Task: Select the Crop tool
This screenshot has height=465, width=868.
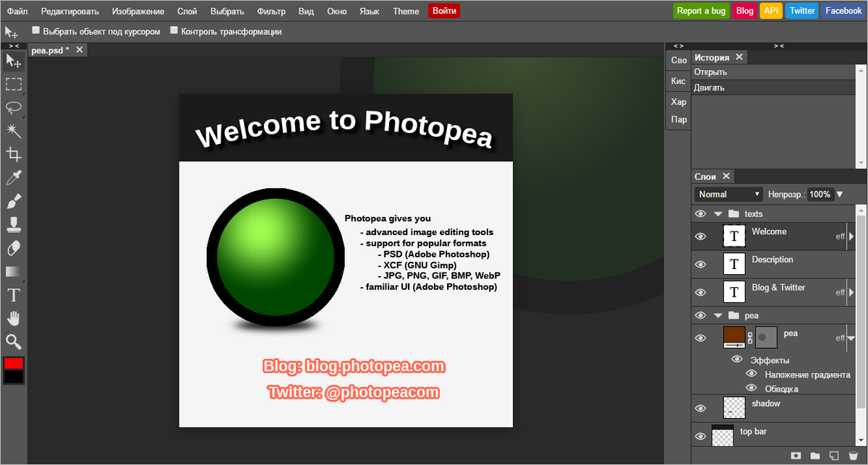Action: (x=14, y=154)
